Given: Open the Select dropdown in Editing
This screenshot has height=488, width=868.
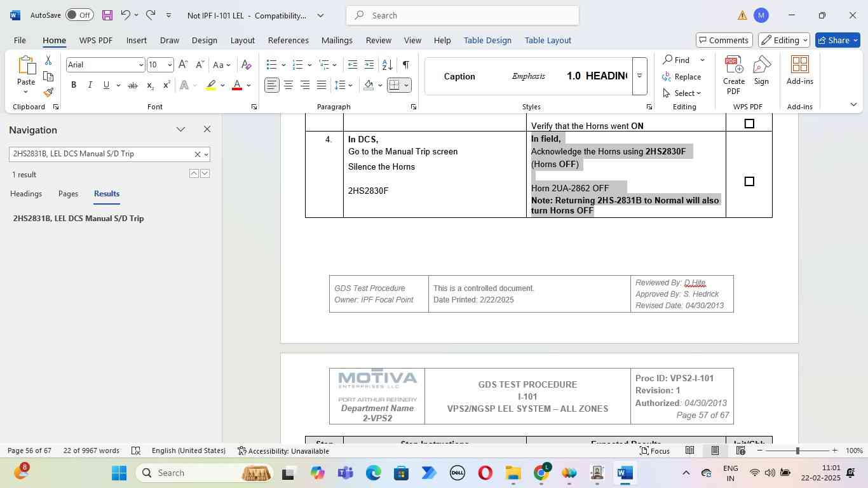Looking at the screenshot, I should tap(682, 93).
